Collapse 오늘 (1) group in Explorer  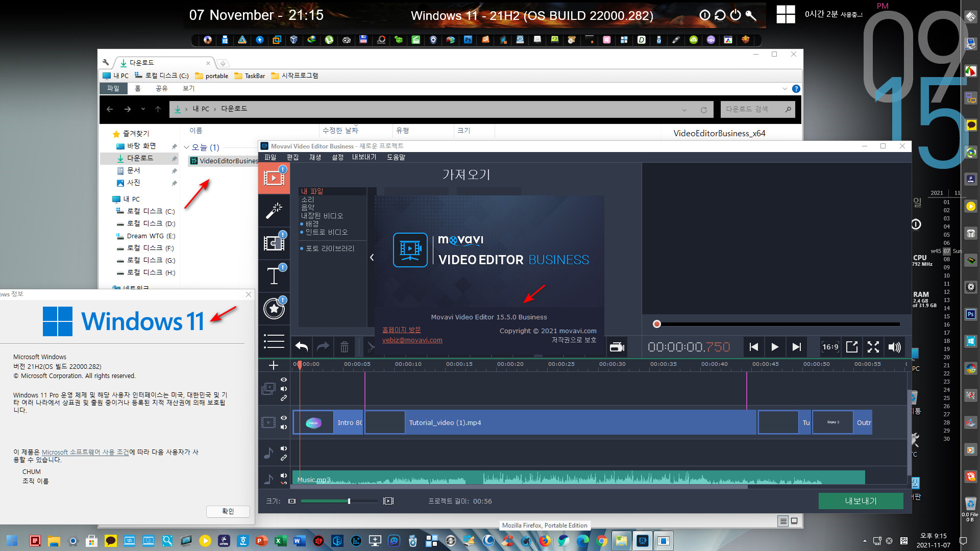tap(186, 147)
